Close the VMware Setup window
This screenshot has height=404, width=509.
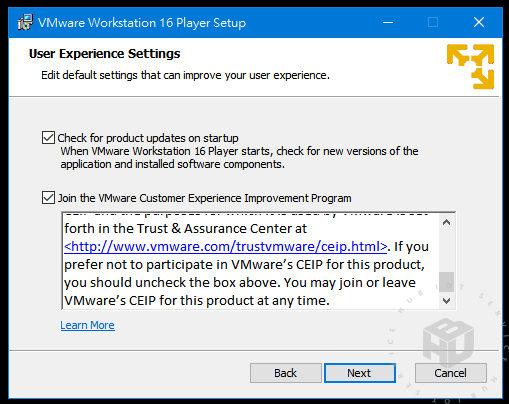479,22
